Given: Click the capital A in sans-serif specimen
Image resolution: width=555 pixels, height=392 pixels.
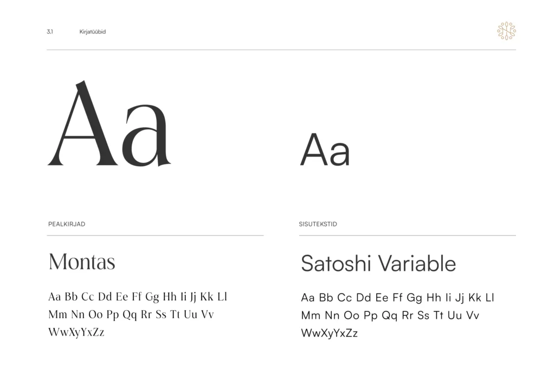Looking at the screenshot, I should [314, 149].
